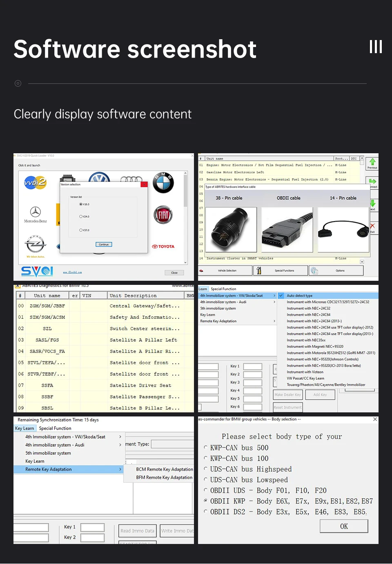Click the SVCI logo at bottom left

pos(37,271)
